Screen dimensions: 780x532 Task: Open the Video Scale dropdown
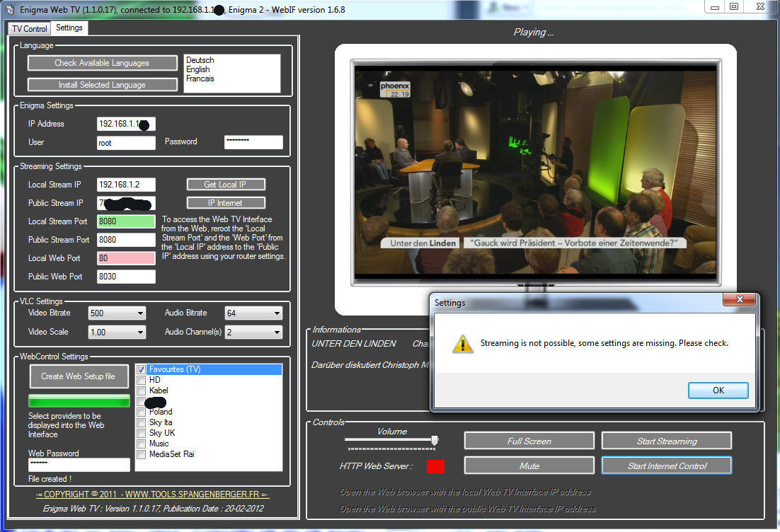coord(117,332)
